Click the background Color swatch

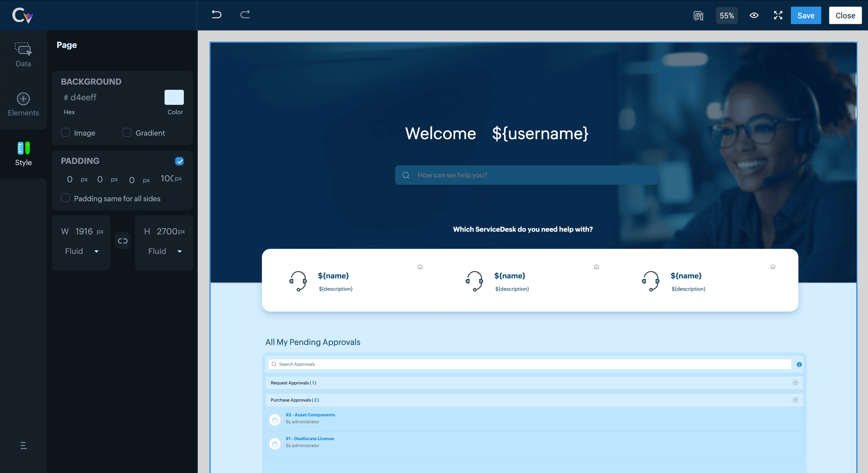tap(174, 97)
